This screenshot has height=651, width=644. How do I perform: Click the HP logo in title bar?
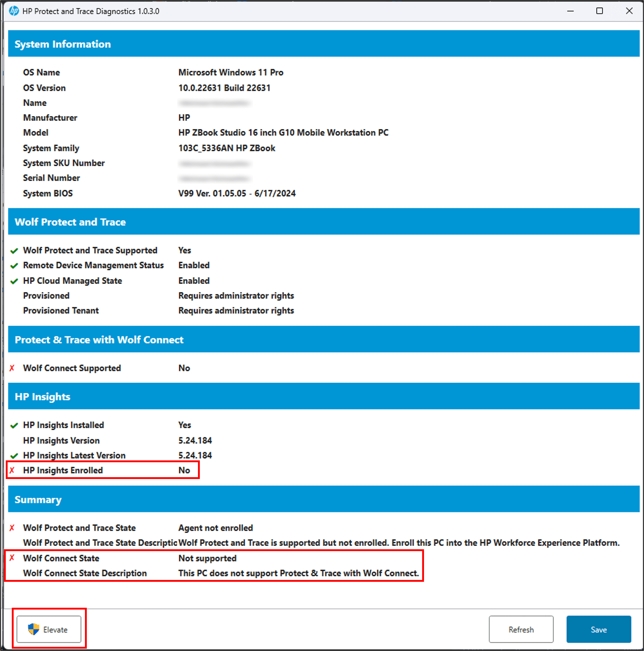[x=14, y=11]
